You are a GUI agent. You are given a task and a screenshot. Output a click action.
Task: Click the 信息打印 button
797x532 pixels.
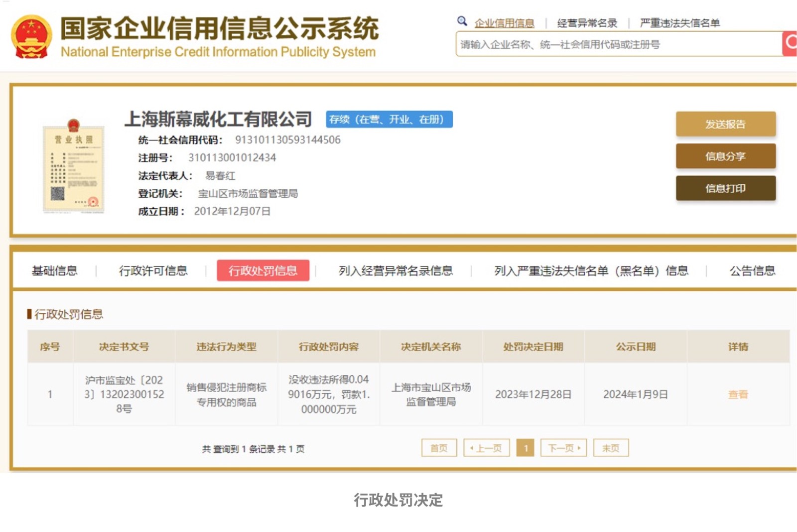point(726,188)
